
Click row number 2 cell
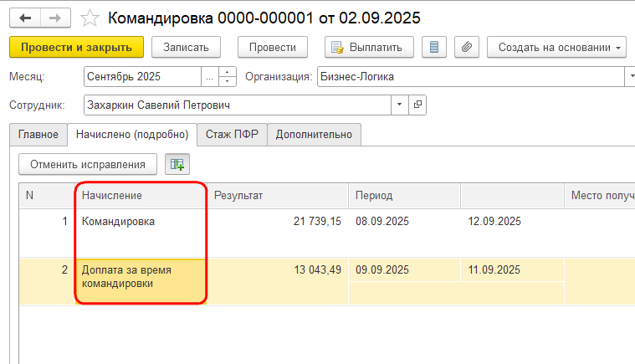pyautogui.click(x=47, y=281)
